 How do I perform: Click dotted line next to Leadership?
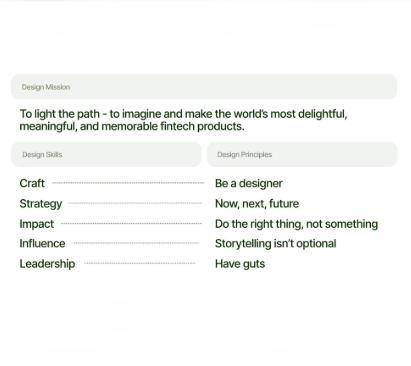140,263
